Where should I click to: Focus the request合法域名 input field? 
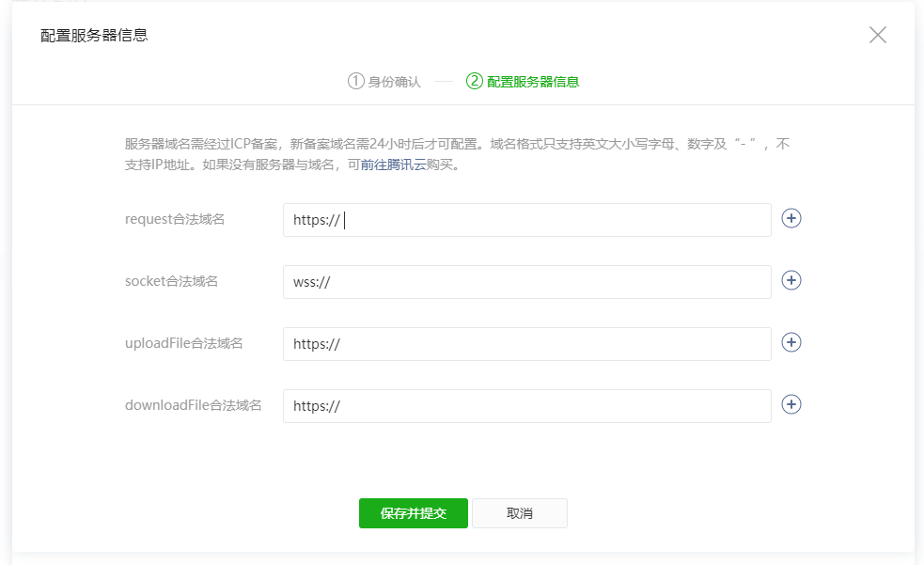point(526,220)
